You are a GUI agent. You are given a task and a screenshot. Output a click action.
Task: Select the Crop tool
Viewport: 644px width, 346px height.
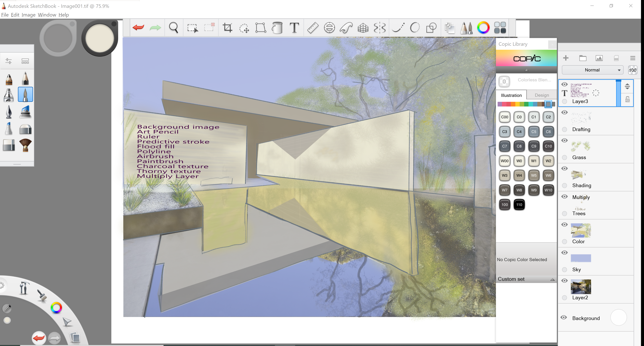pos(228,28)
